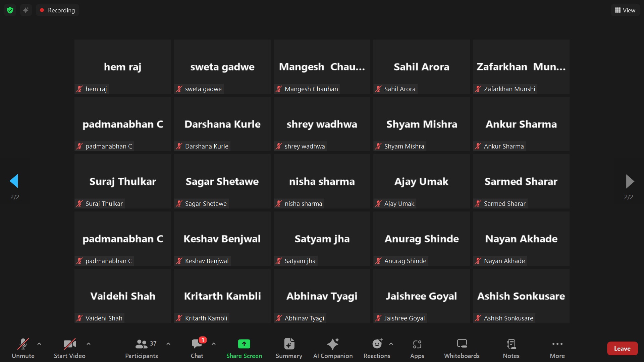Click the green encryption shield icon
The image size is (644, 362).
pos(10,10)
